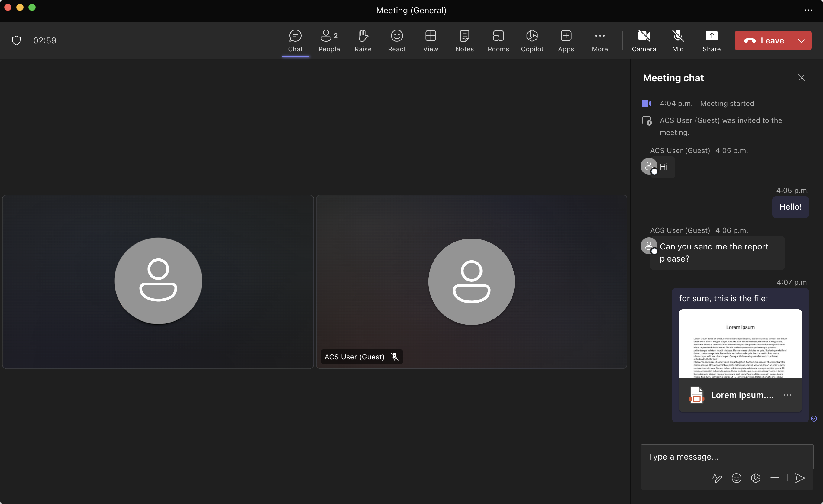823x504 pixels.
Task: Open Copilot panel
Action: point(532,40)
